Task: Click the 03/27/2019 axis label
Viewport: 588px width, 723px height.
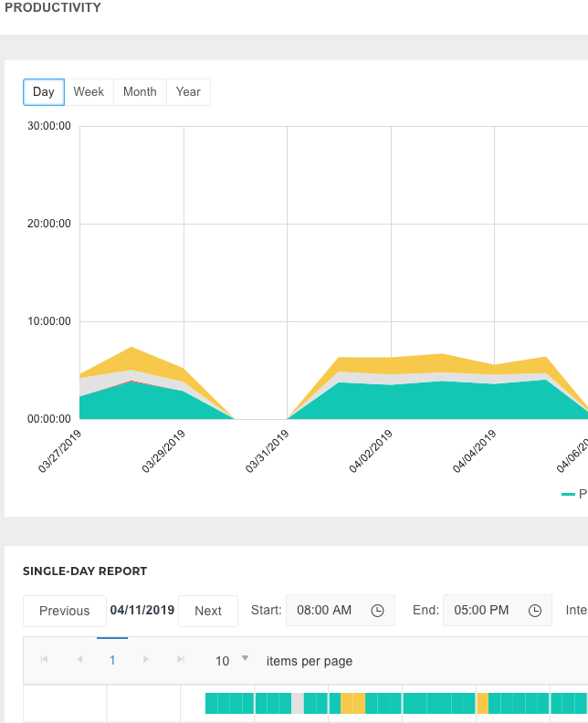Action: click(x=59, y=451)
